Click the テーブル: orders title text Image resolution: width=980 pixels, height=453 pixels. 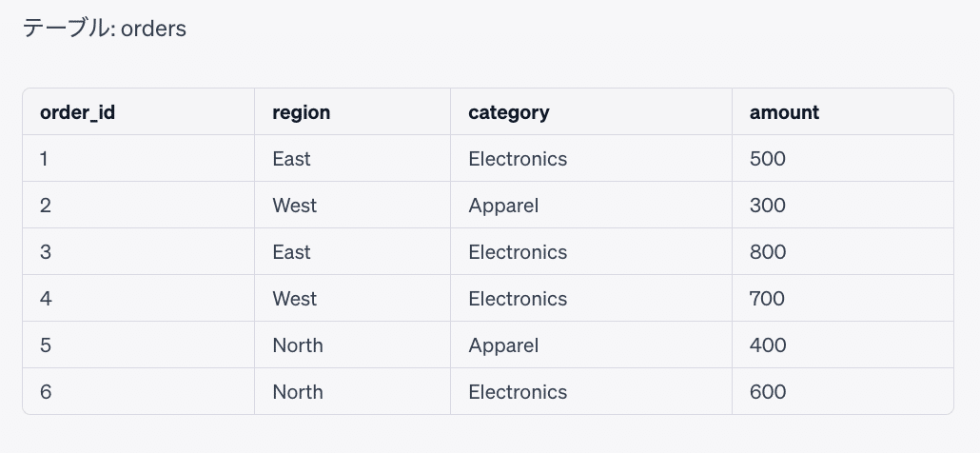[x=105, y=29]
